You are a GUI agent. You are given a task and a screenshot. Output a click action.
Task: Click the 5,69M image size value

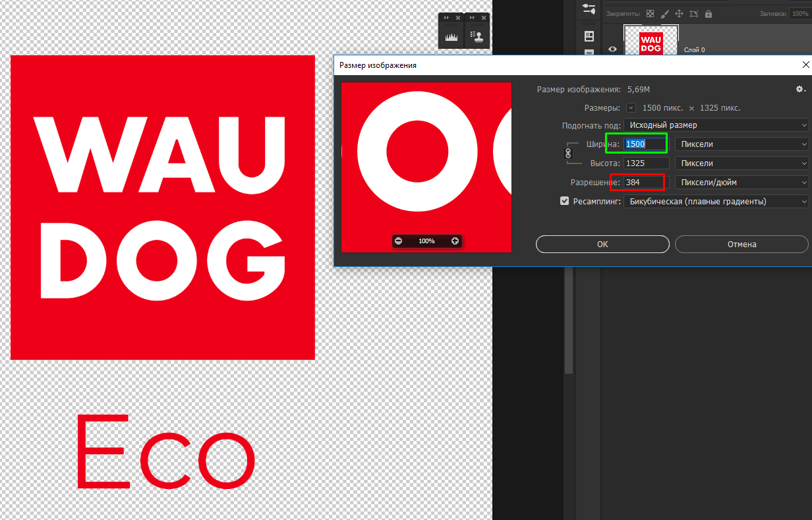pos(637,89)
